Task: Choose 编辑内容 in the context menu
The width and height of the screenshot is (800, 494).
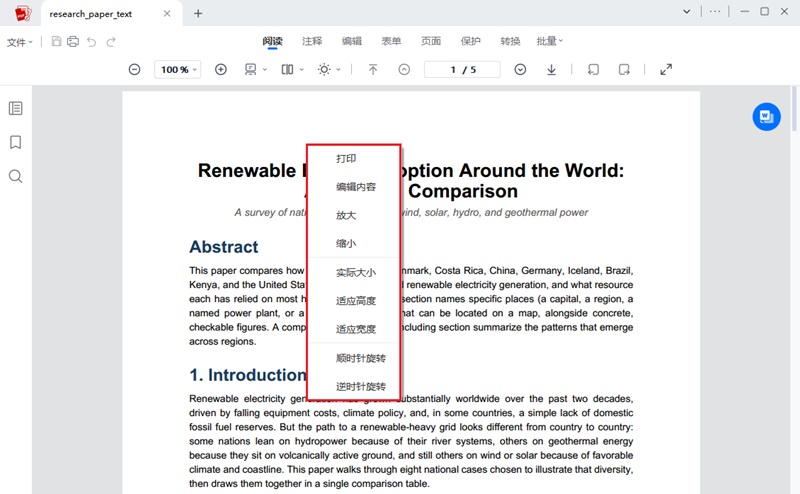Action: pyautogui.click(x=354, y=187)
